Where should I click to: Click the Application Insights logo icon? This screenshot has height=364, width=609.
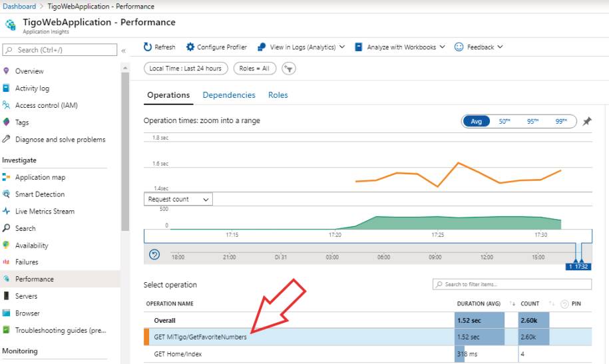click(11, 25)
